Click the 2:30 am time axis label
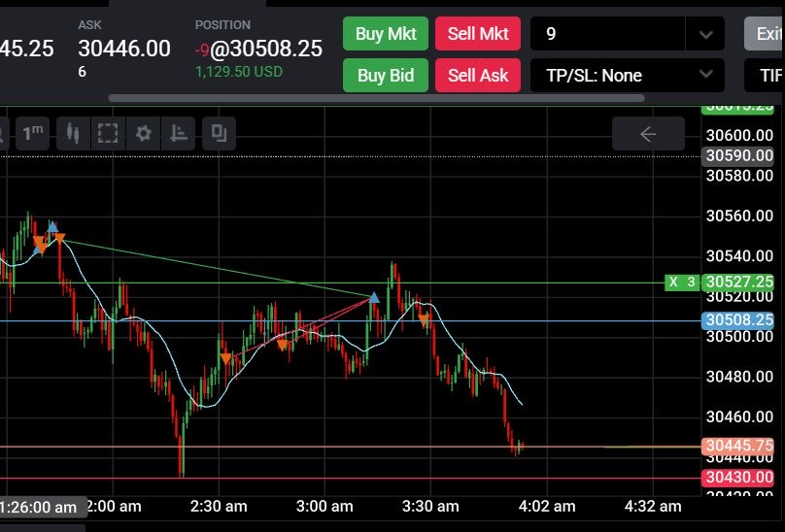Screen dimensions: 785x532 (219, 507)
